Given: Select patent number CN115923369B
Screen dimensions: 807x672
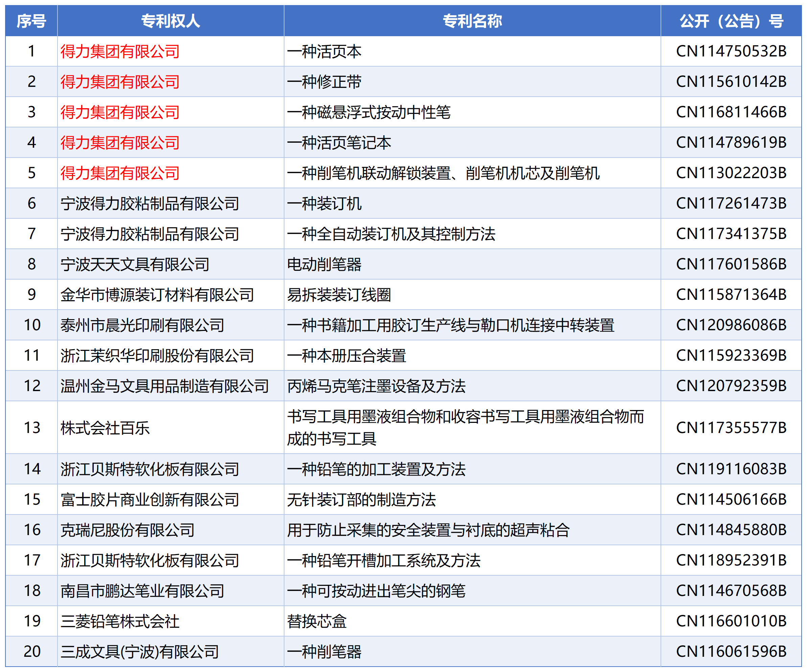Looking at the screenshot, I should point(731,356).
